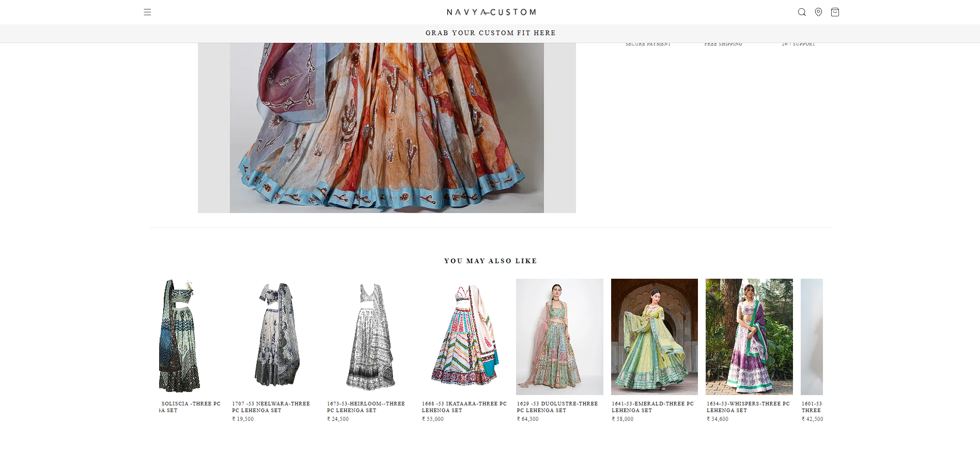Open the 1668-53 Ikataara lehenga image
The width and height of the screenshot is (980, 469).
[464, 337]
